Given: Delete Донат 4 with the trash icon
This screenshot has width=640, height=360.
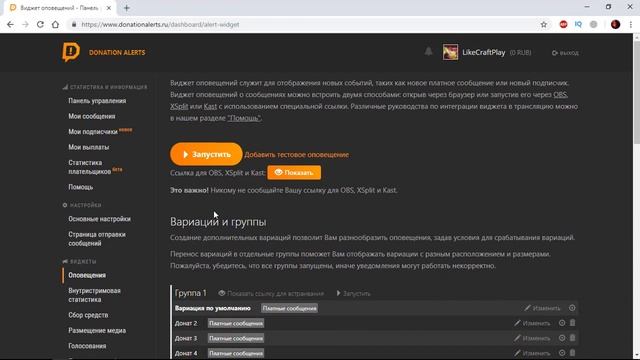Looking at the screenshot, I should (573, 353).
